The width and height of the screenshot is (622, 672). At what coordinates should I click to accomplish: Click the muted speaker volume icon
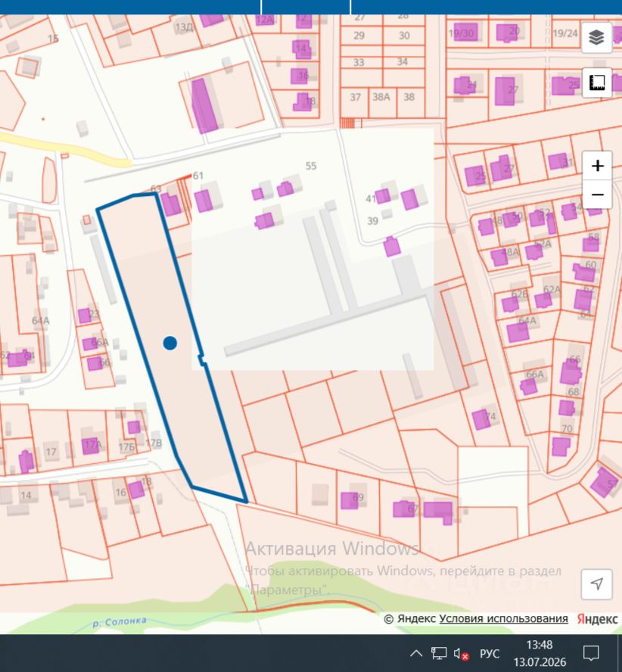click(x=462, y=654)
